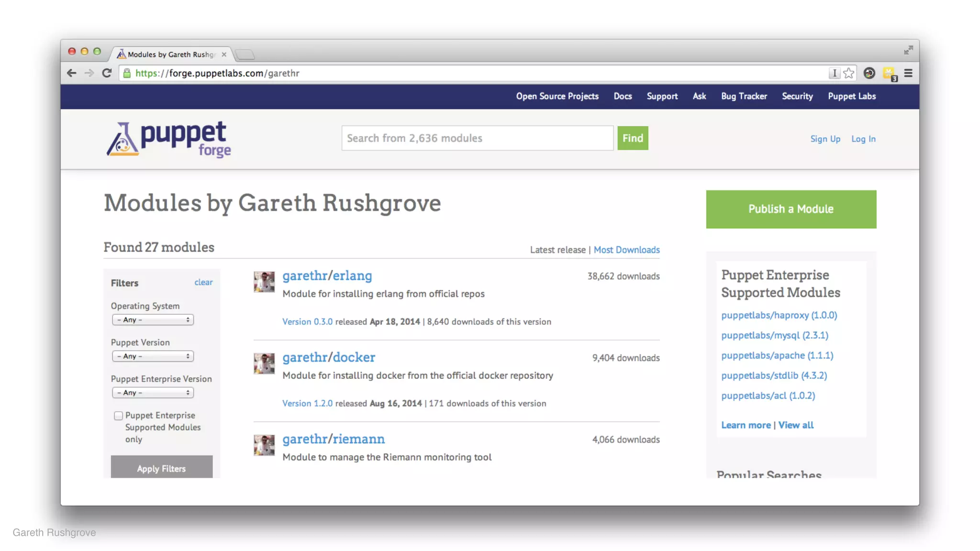Open puppetlabs/haproxy (1.0.0) link
The image size is (980, 551).
pos(779,315)
